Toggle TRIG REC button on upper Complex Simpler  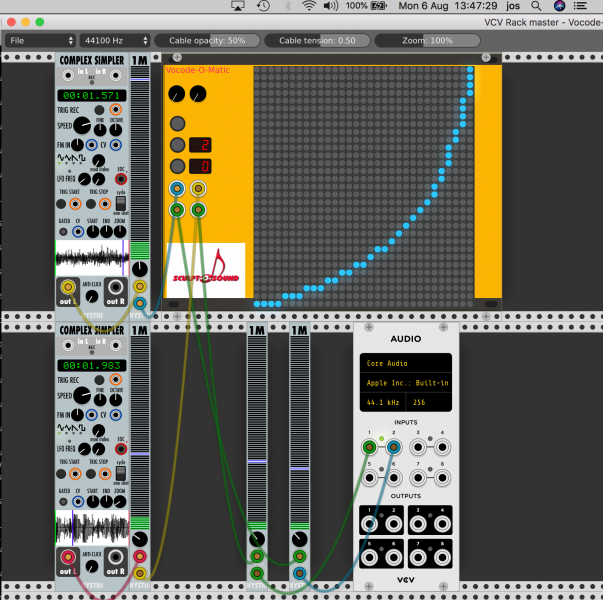[x=99, y=110]
